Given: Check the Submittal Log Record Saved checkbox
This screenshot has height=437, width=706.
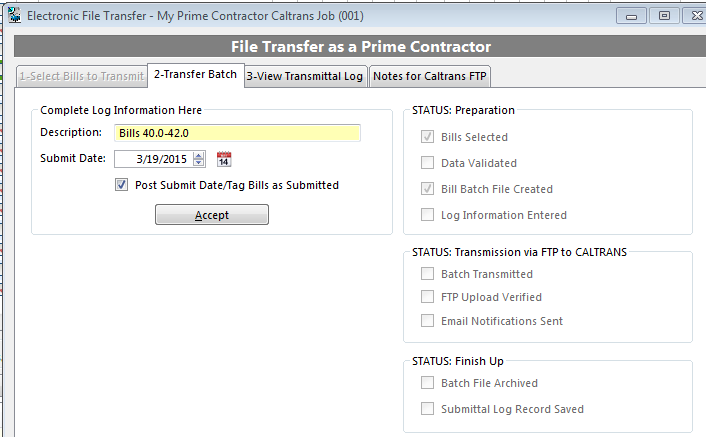Looking at the screenshot, I should pos(427,409).
